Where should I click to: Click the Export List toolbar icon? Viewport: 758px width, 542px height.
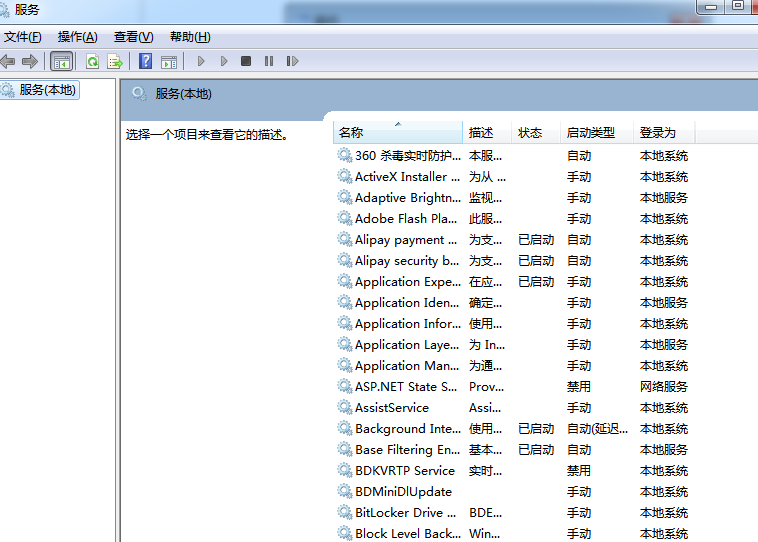pos(115,61)
